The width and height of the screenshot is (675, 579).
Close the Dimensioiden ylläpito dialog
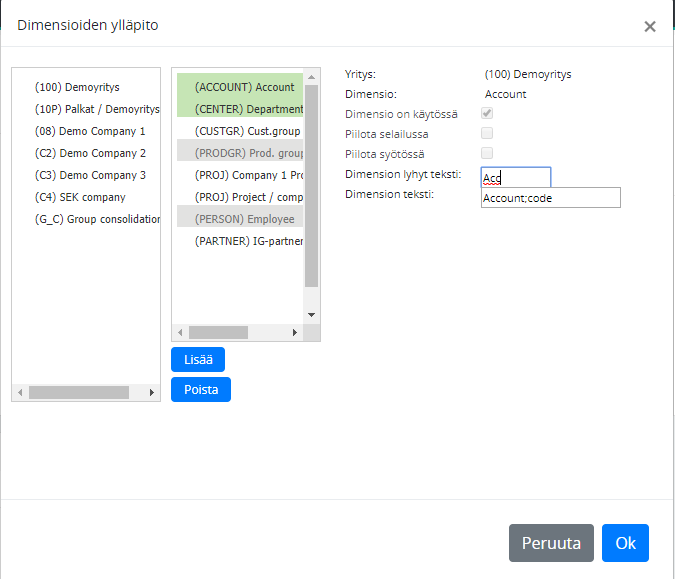650,27
